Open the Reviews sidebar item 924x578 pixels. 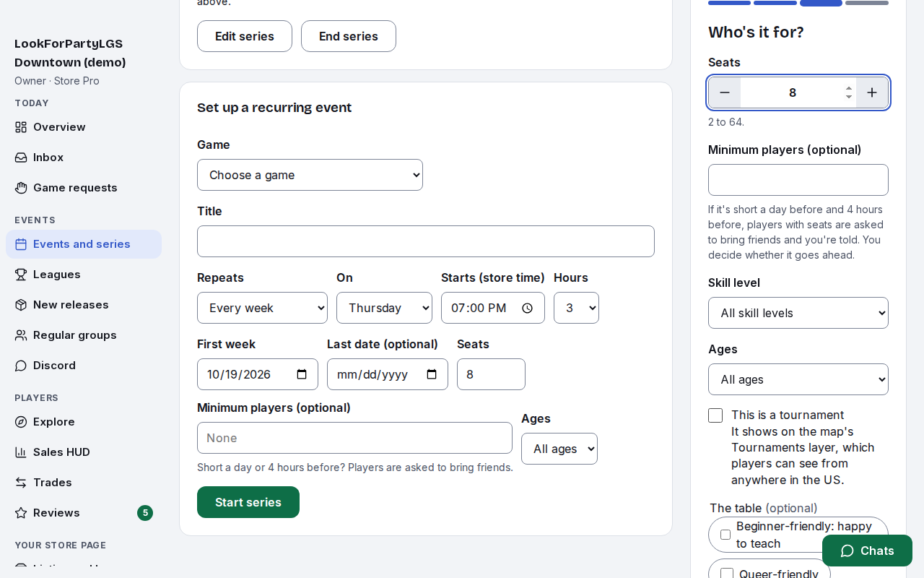tap(84, 513)
